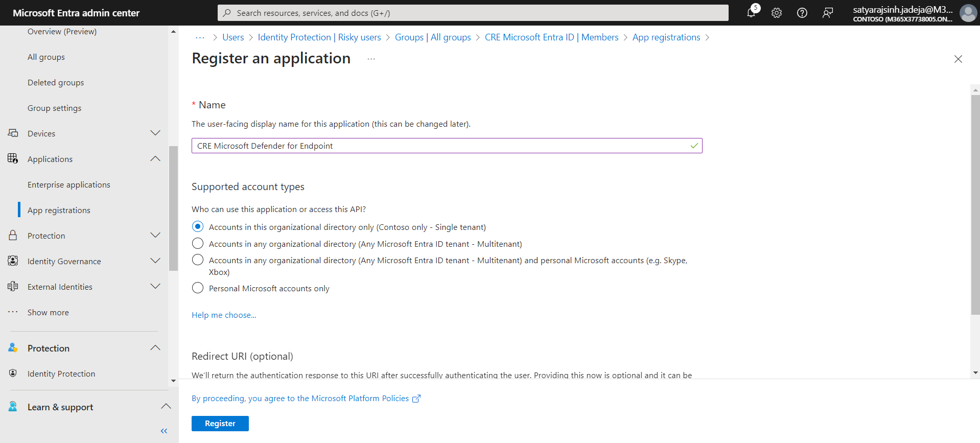Open the feedback person icon
Viewport: 980px width, 443px height.
[828, 13]
